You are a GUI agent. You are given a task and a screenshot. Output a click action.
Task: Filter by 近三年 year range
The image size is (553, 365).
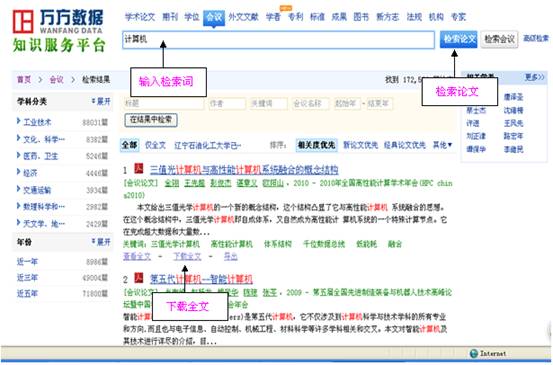[x=27, y=278]
